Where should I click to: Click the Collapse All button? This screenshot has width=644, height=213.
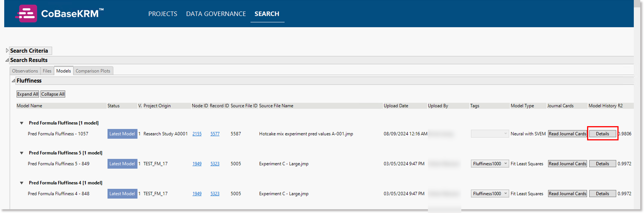click(x=53, y=94)
